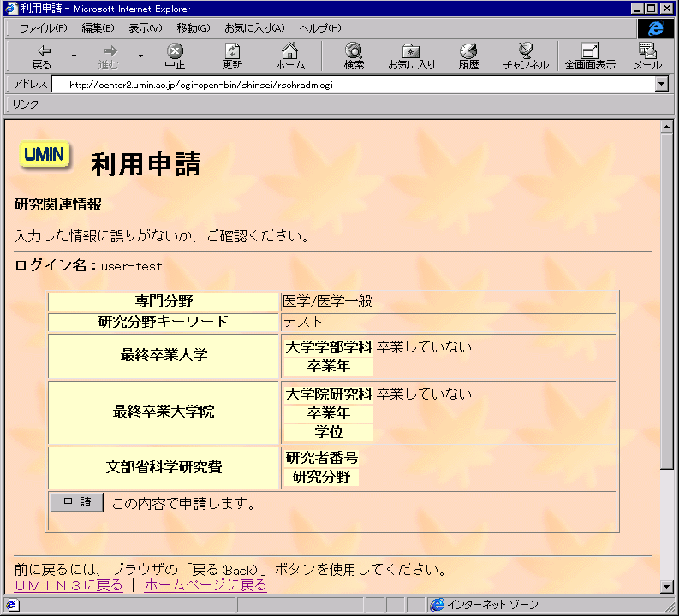Open the Search (検索) toolbar icon

[354, 56]
